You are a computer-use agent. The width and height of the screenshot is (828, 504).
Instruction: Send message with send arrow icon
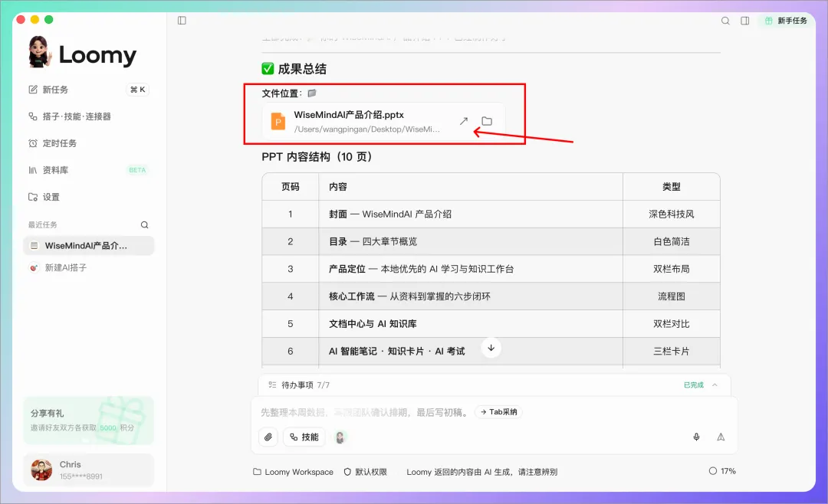(x=721, y=437)
